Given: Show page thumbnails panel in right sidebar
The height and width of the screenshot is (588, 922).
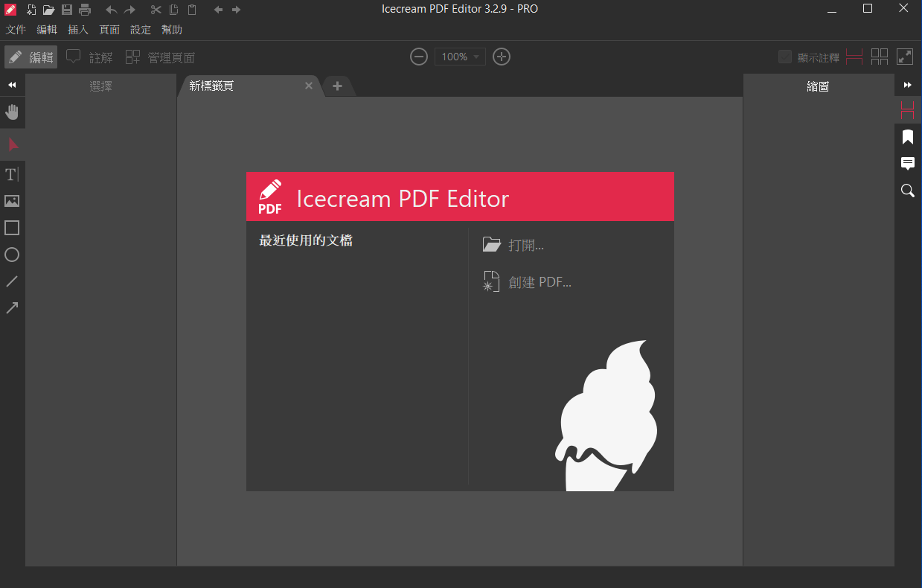Looking at the screenshot, I should pos(907,111).
